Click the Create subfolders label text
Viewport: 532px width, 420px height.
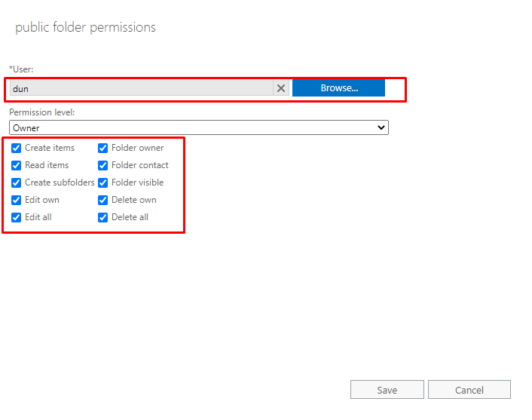coord(60,182)
